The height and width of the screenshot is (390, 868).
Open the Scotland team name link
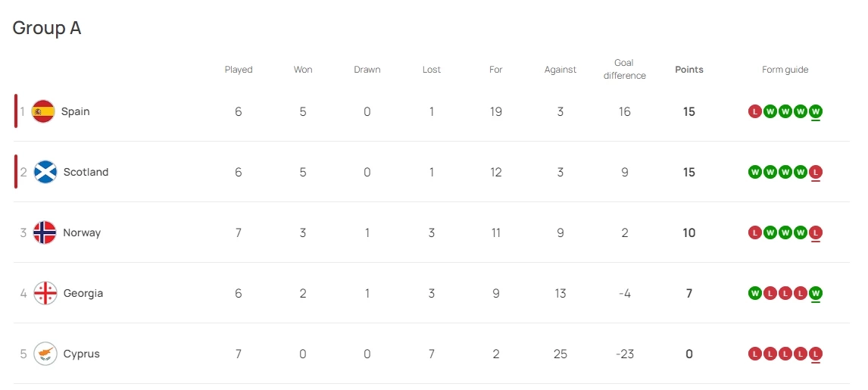(x=86, y=172)
